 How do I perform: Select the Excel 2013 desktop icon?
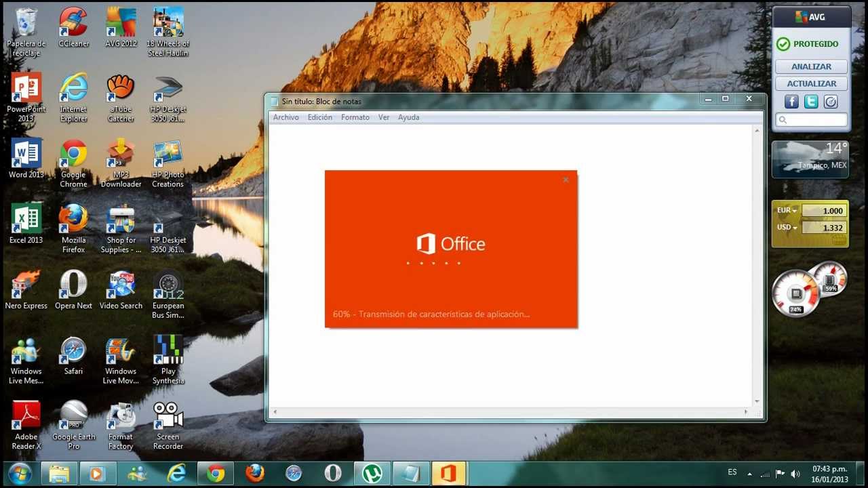point(26,224)
